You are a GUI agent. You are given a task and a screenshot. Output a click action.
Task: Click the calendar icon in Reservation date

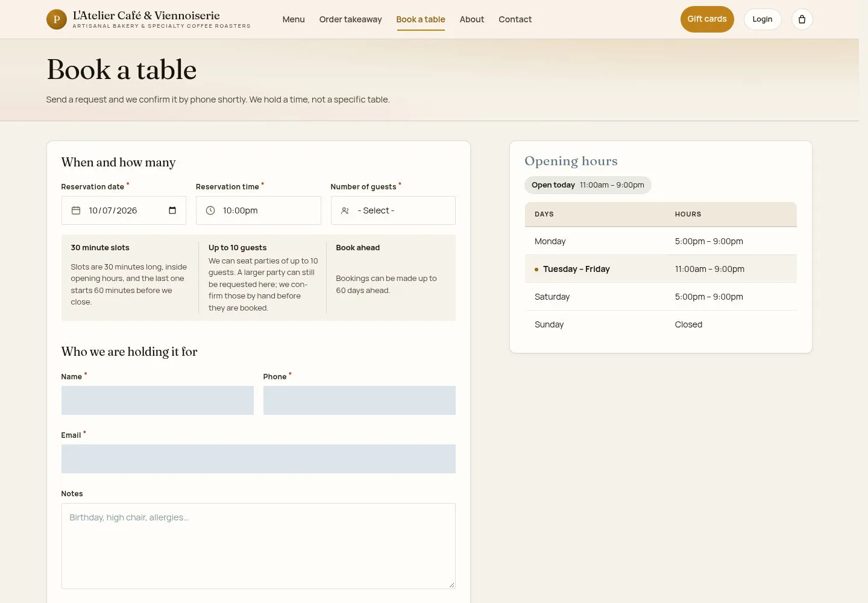[76, 210]
